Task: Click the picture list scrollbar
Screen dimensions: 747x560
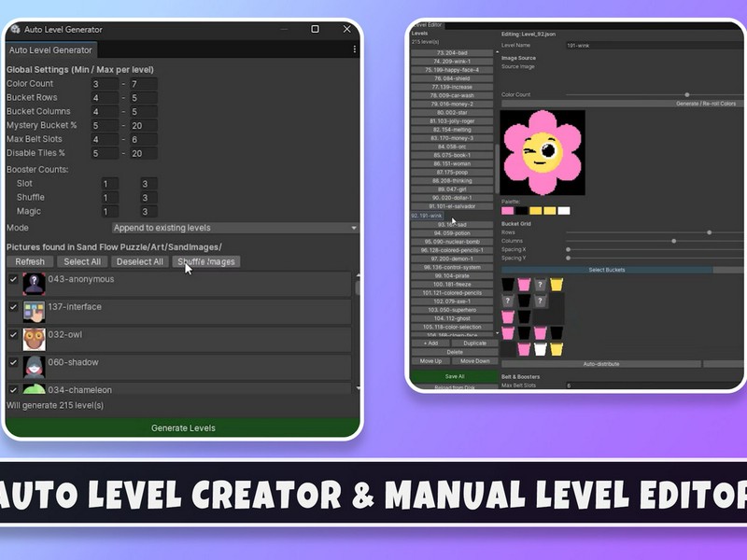Action: point(358,287)
